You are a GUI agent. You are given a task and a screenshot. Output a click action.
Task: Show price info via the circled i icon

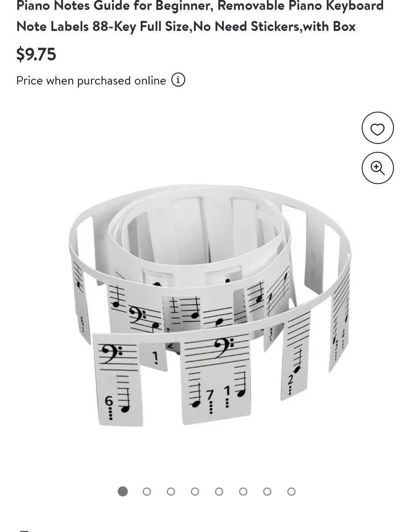(178, 80)
